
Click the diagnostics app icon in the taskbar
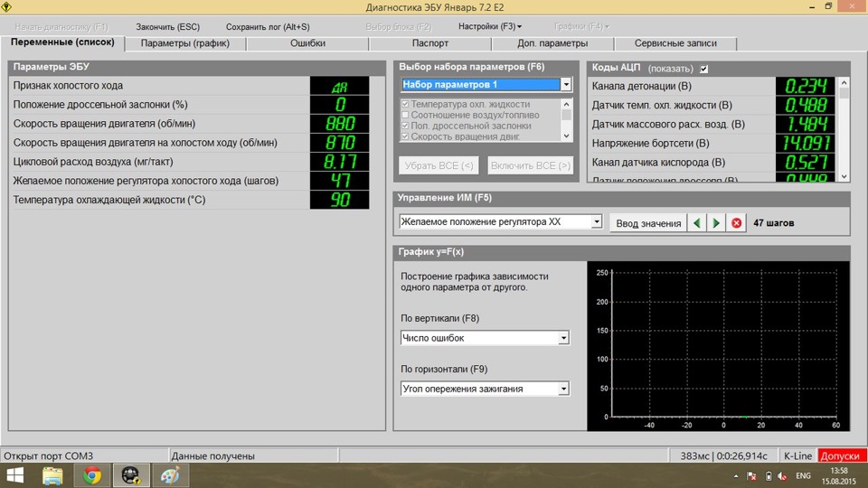(x=130, y=475)
